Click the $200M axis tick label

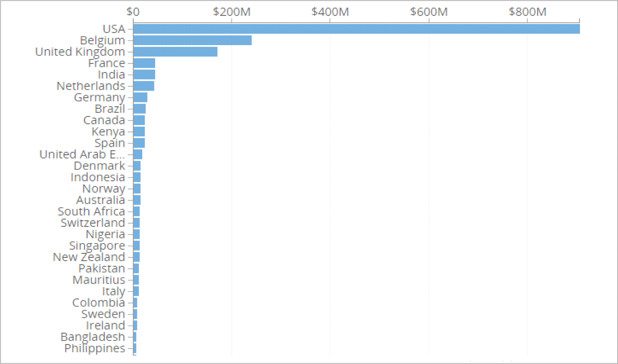[232, 12]
